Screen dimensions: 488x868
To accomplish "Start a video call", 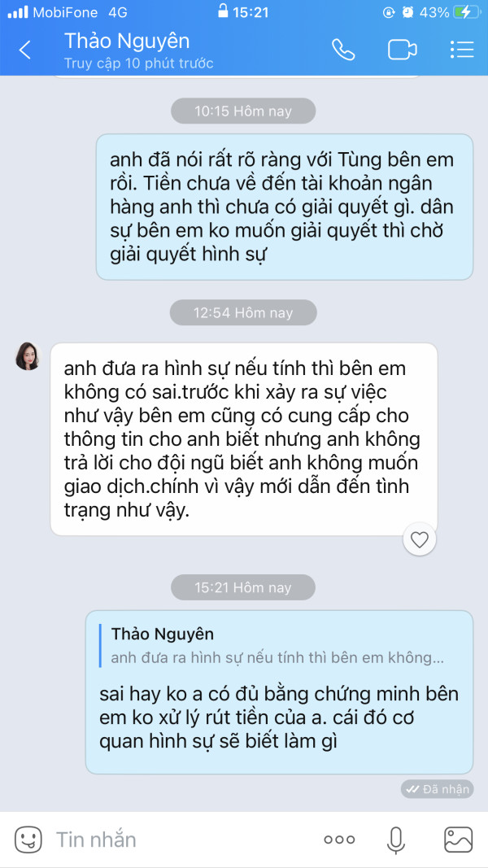I will [x=403, y=50].
